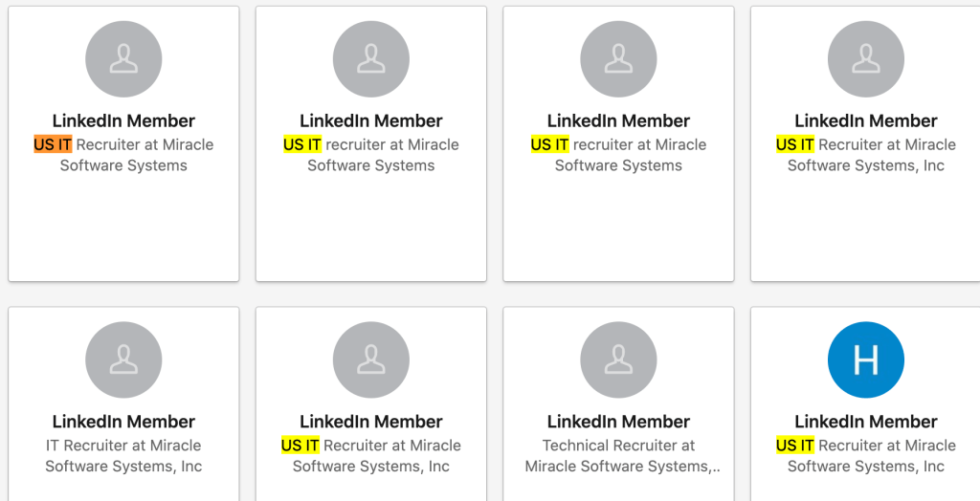Viewport: 980px width, 501px height.
Task: Select the avatar in the top row's third card
Action: (618, 59)
